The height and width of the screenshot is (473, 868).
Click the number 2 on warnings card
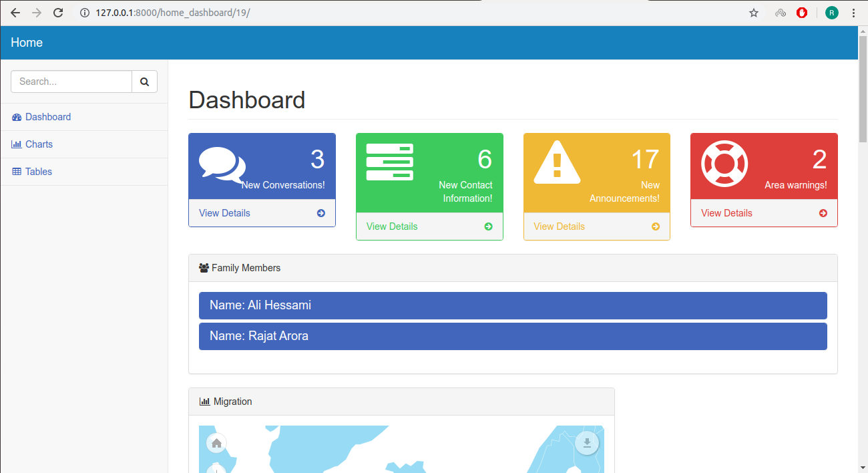coord(819,159)
